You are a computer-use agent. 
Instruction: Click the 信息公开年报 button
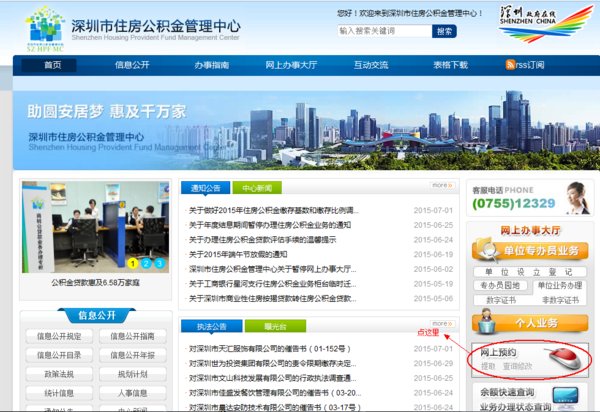(132, 355)
